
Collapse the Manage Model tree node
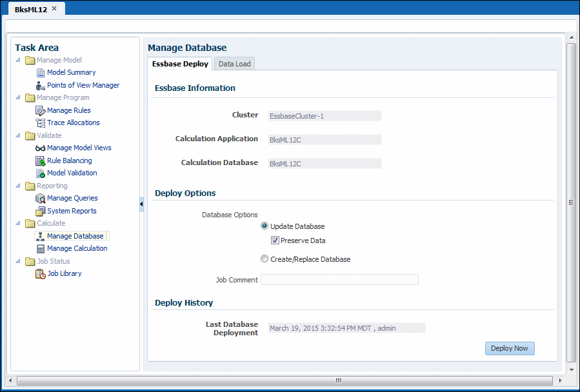point(18,59)
